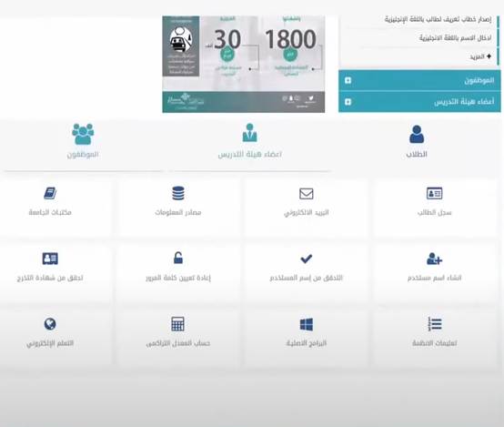Expand the أعضاء هيئة التدريس accordion section

click(419, 102)
